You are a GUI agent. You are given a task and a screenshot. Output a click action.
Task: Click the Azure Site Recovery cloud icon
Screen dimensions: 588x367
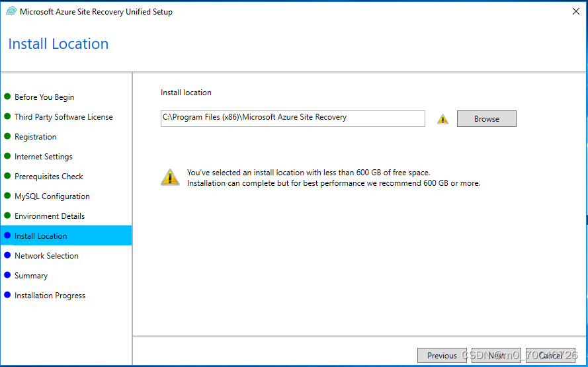(11, 11)
